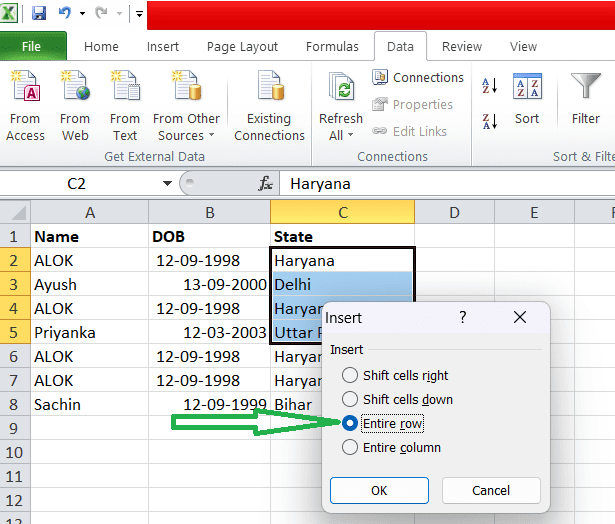Click the Name Box showing C2
This screenshot has width=615, height=524.
click(x=76, y=183)
